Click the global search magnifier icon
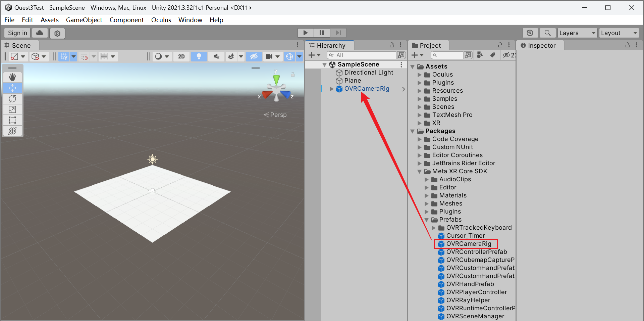644x321 pixels. pos(547,33)
